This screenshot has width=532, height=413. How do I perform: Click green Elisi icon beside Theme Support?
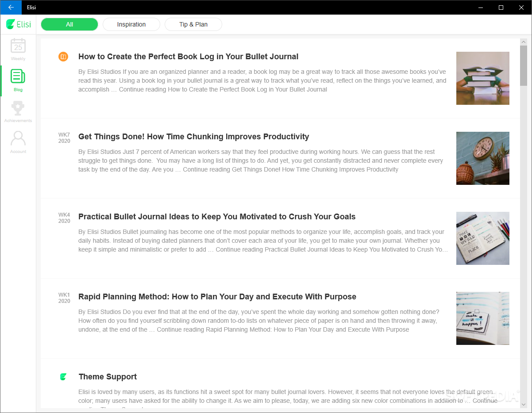[63, 377]
